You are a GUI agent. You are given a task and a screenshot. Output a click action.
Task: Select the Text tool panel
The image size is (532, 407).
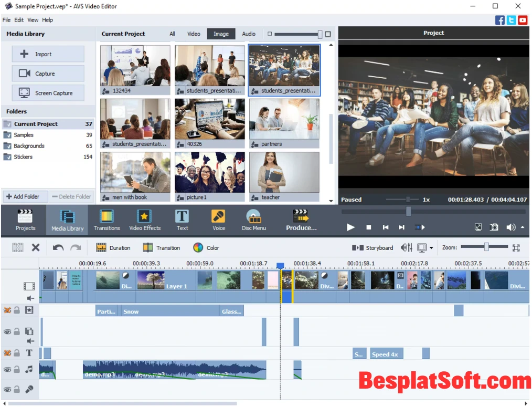[182, 220]
